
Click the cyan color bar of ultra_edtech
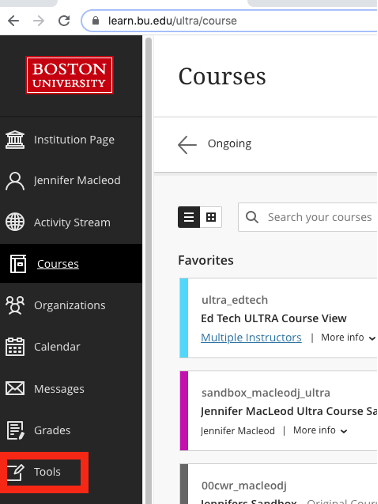[x=184, y=318]
